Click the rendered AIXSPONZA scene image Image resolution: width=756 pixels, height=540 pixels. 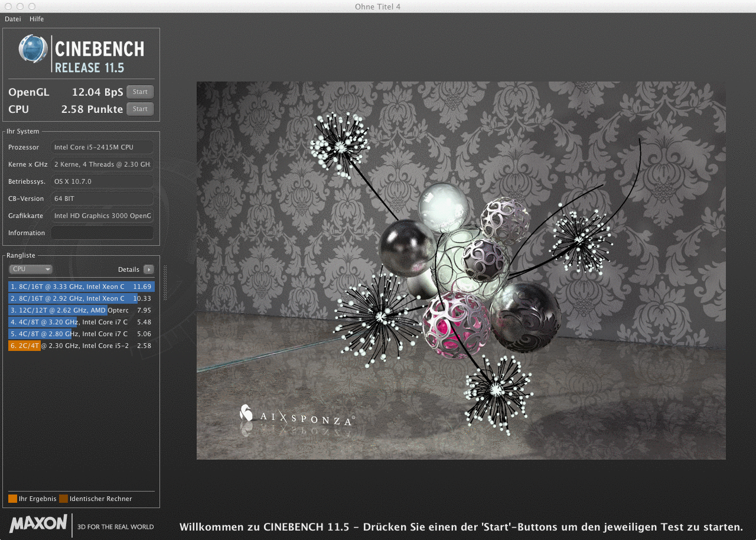tap(461, 271)
